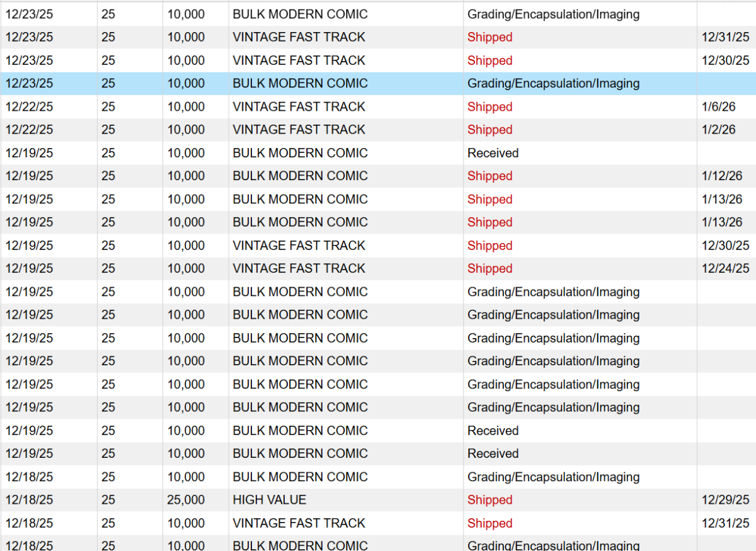Click the 10,000 value in the highlighted row
The height and width of the screenshot is (551, 756).
point(186,84)
